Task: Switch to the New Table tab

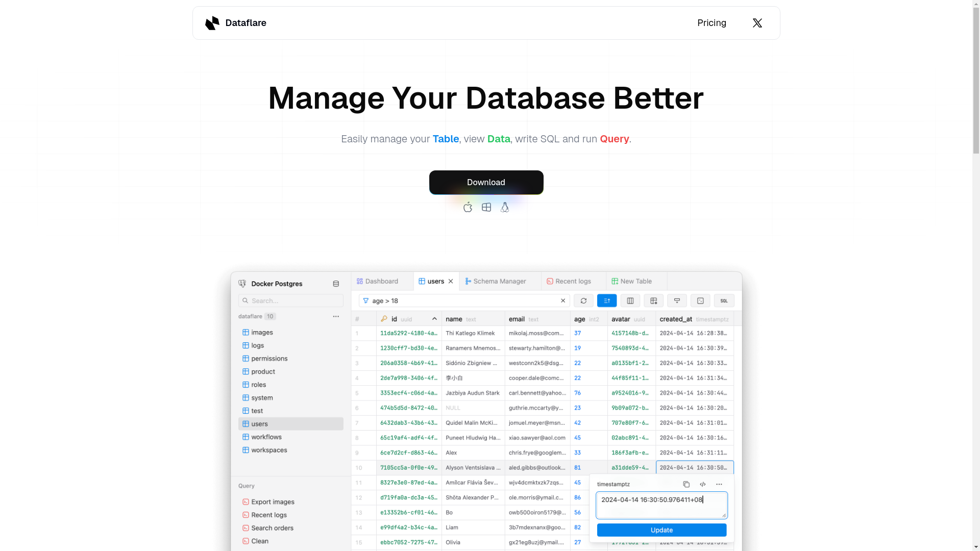Action: 636,282
